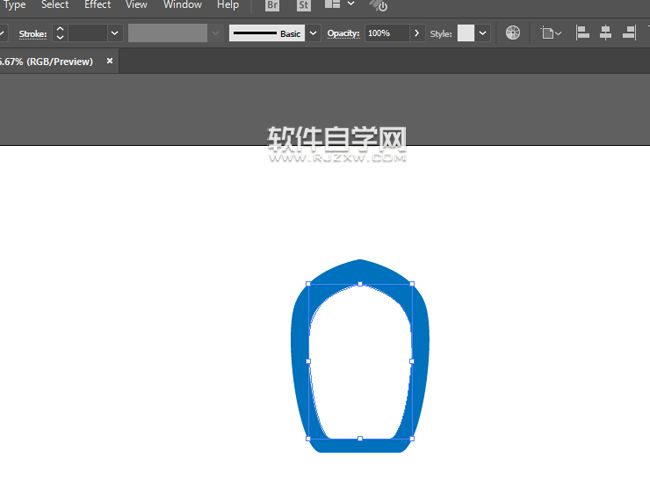
Task: Click the Stroke panel label link
Action: [x=32, y=34]
